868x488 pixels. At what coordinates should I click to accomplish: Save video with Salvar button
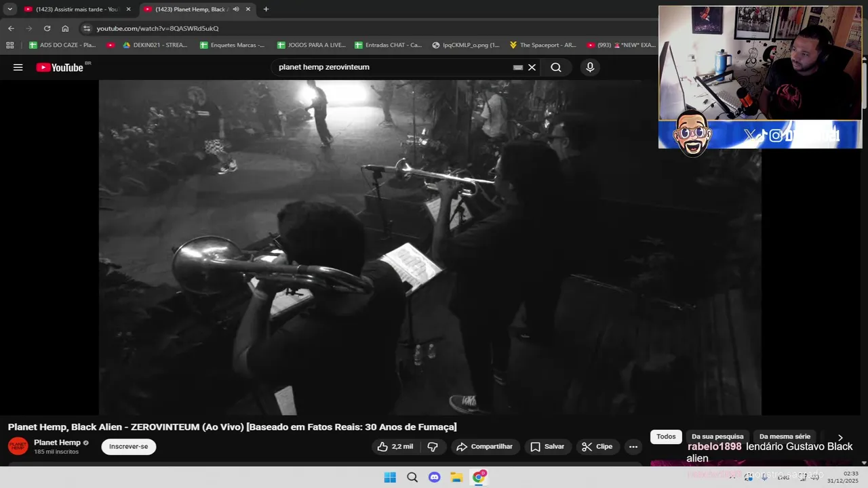pos(547,447)
